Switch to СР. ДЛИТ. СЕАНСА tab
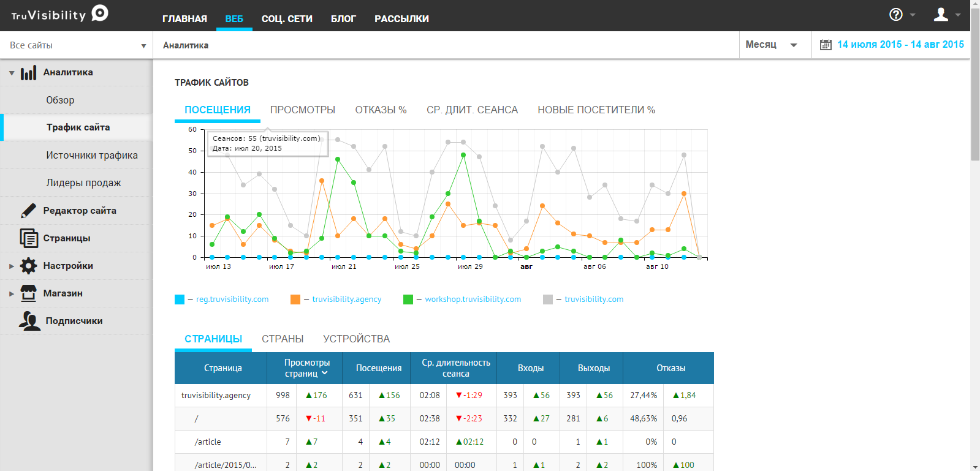Screen dimensions: 980x471 pyautogui.click(x=472, y=110)
